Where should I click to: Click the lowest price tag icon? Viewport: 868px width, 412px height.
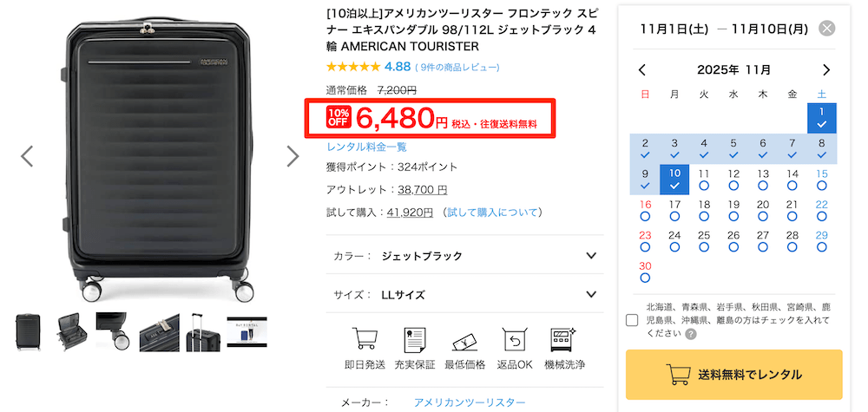[x=464, y=339]
